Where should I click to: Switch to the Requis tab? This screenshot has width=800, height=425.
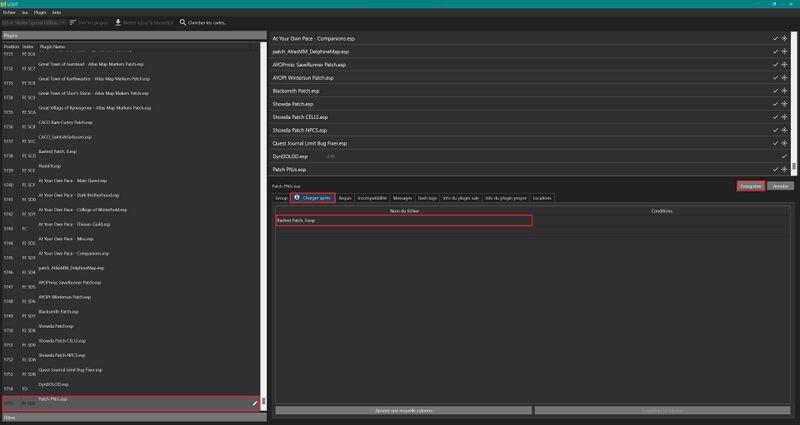[x=345, y=198]
